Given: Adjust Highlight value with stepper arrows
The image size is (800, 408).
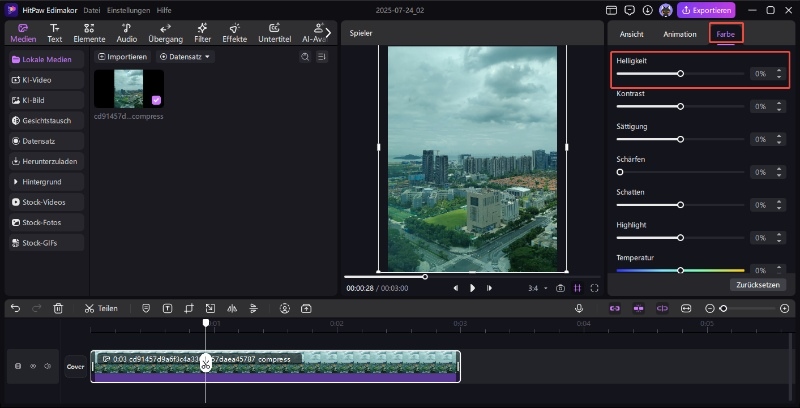Looking at the screenshot, I should point(779,238).
